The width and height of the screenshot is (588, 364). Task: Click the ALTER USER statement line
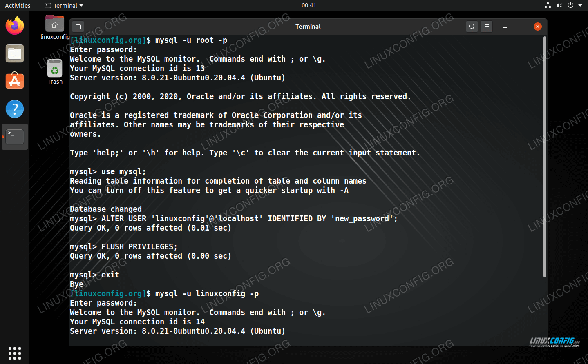click(x=234, y=219)
